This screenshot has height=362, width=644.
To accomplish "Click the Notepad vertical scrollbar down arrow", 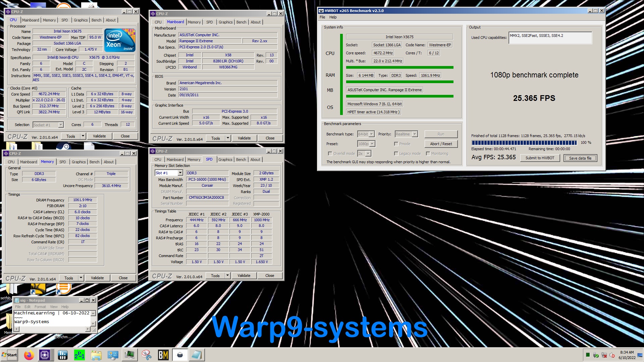I will point(93,323).
